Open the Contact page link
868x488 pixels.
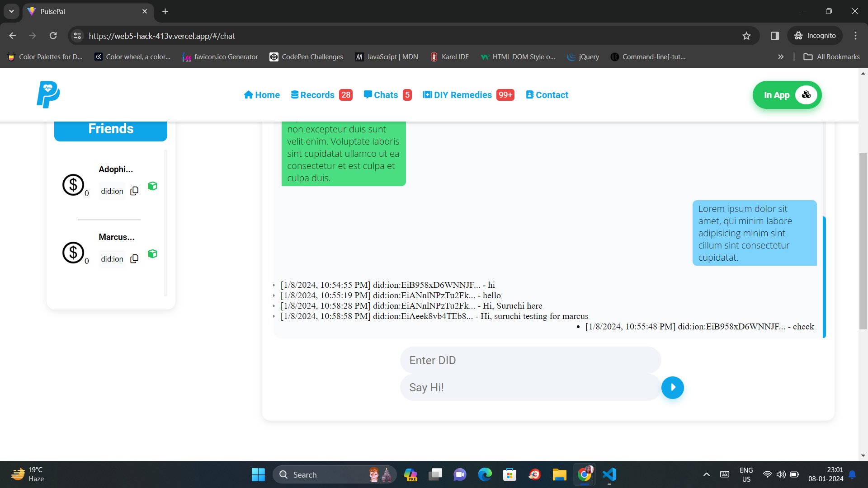(x=552, y=95)
